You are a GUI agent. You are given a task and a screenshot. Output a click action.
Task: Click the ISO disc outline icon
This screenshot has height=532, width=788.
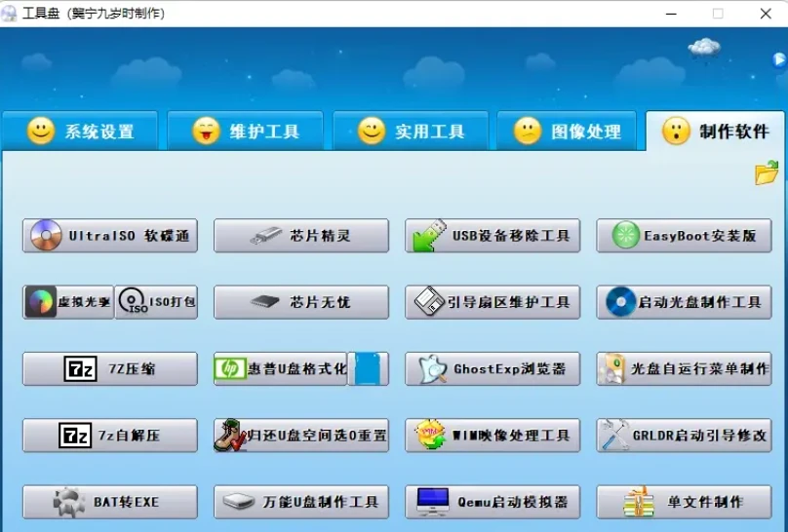click(x=134, y=301)
